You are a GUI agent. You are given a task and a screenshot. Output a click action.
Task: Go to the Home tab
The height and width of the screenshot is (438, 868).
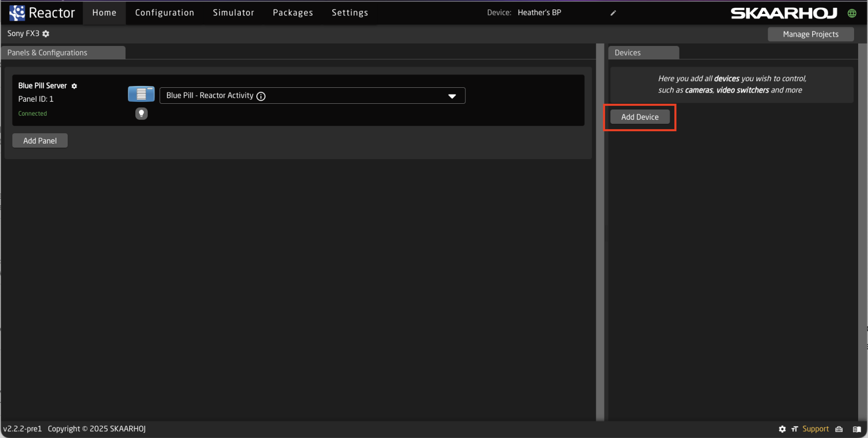tap(104, 13)
